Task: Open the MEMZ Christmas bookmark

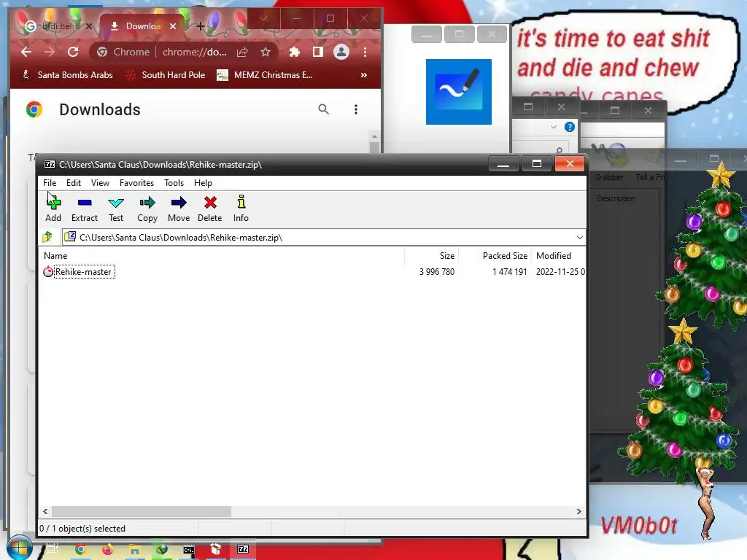Action: point(264,75)
